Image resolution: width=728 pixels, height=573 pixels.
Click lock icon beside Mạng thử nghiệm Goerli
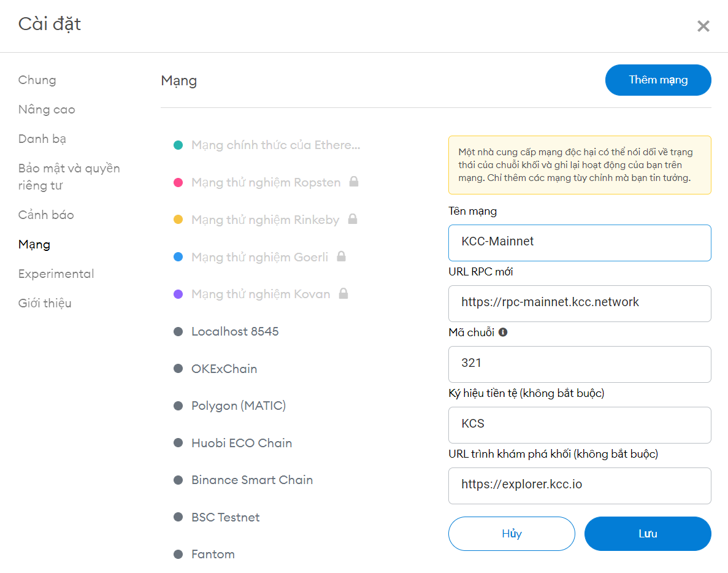click(x=341, y=256)
